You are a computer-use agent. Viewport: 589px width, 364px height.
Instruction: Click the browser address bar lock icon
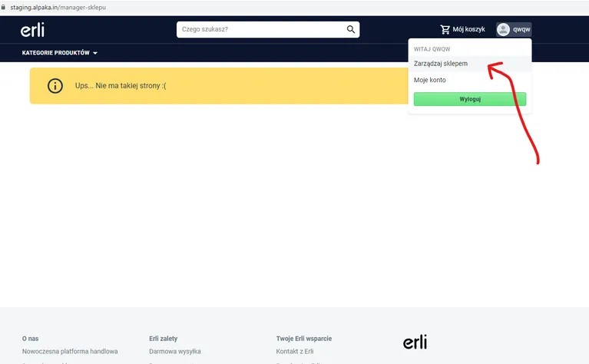pos(3,7)
